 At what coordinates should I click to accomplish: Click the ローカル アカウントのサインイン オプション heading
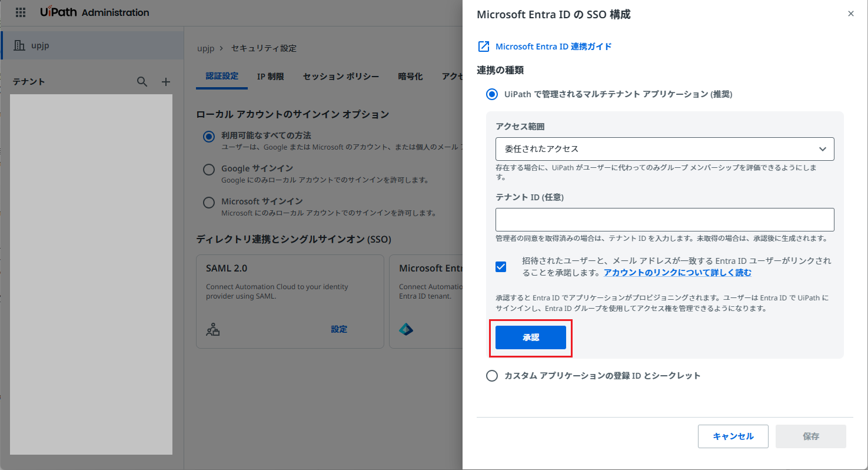tap(292, 114)
